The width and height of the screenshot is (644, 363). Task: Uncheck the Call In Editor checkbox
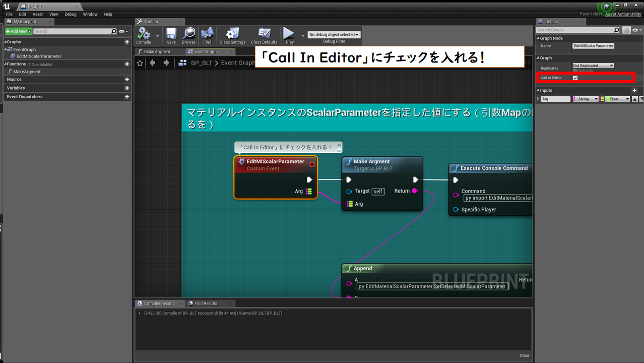click(575, 78)
